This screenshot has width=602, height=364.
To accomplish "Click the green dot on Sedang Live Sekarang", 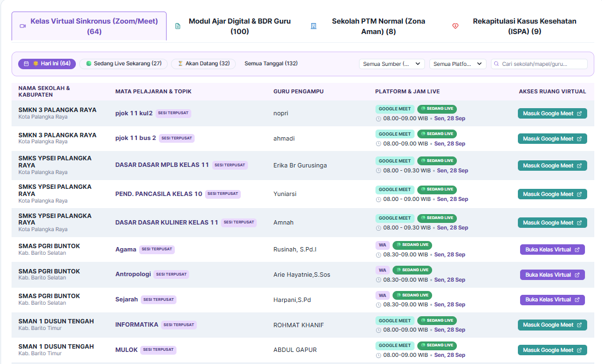I will pyautogui.click(x=89, y=64).
